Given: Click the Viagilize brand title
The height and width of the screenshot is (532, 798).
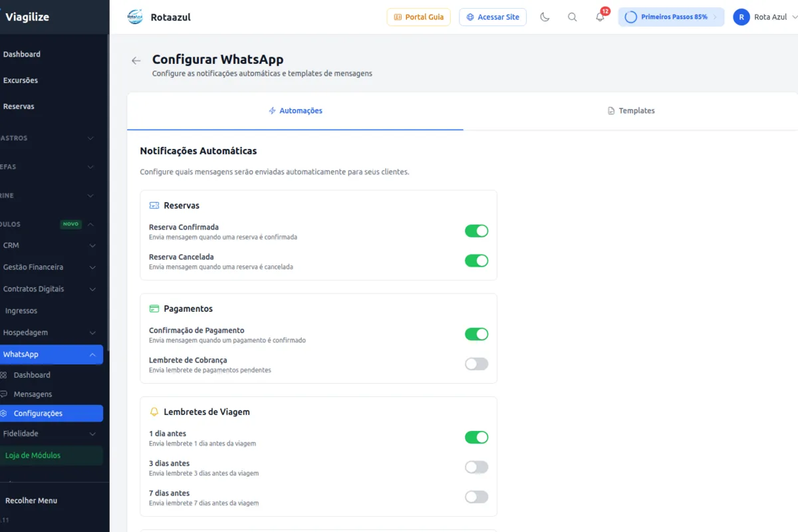Looking at the screenshot, I should tap(27, 17).
